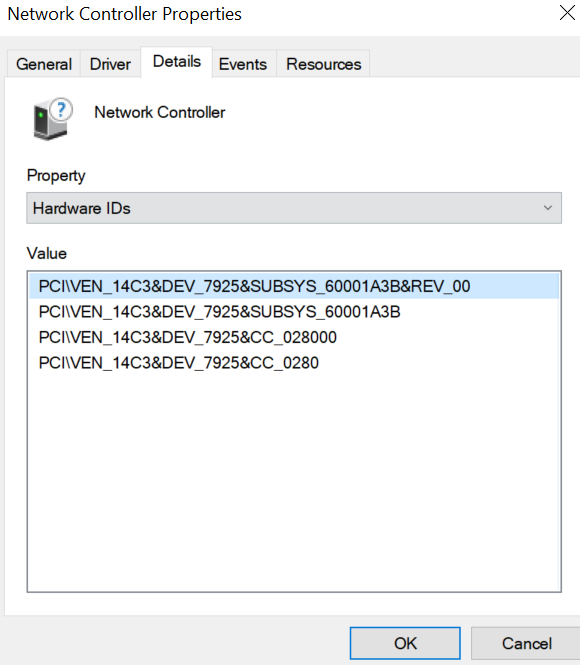580x665 pixels.
Task: Open the Hardware IDs property dropdown
Action: 294,208
